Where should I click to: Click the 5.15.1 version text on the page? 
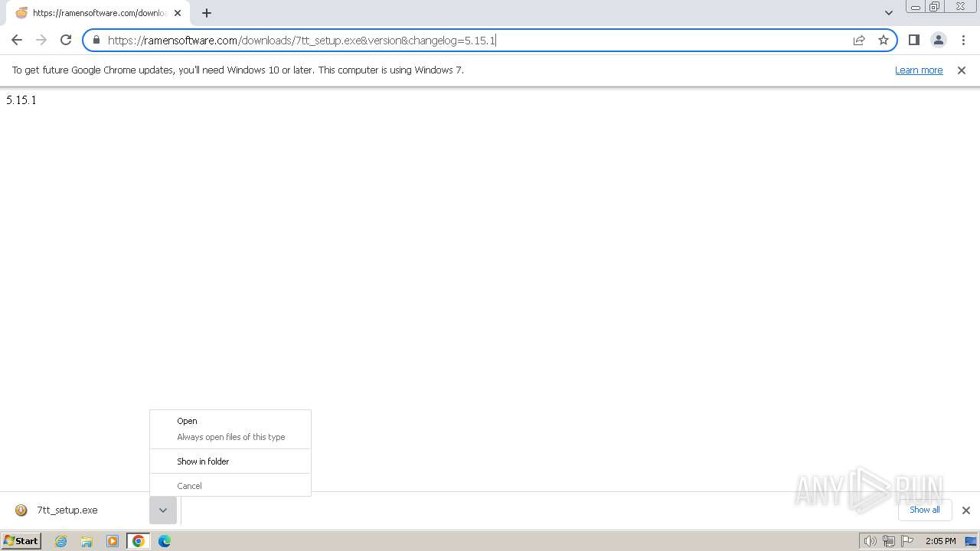[x=21, y=100]
